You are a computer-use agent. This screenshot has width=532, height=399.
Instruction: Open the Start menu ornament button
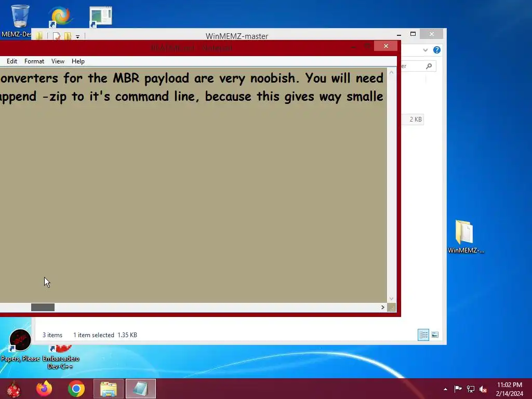(14, 389)
